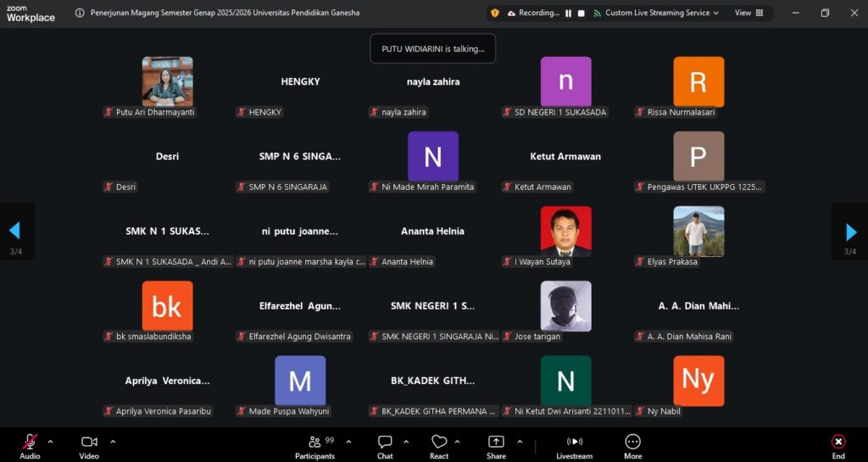Go to previous gallery page arrow
The image size is (868, 462).
coord(15,231)
